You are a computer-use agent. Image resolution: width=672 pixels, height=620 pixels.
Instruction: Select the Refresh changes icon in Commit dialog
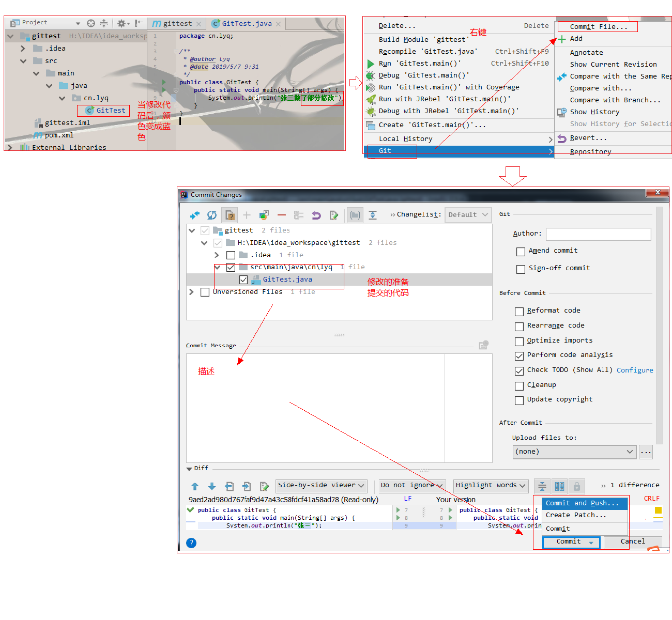[x=212, y=214]
